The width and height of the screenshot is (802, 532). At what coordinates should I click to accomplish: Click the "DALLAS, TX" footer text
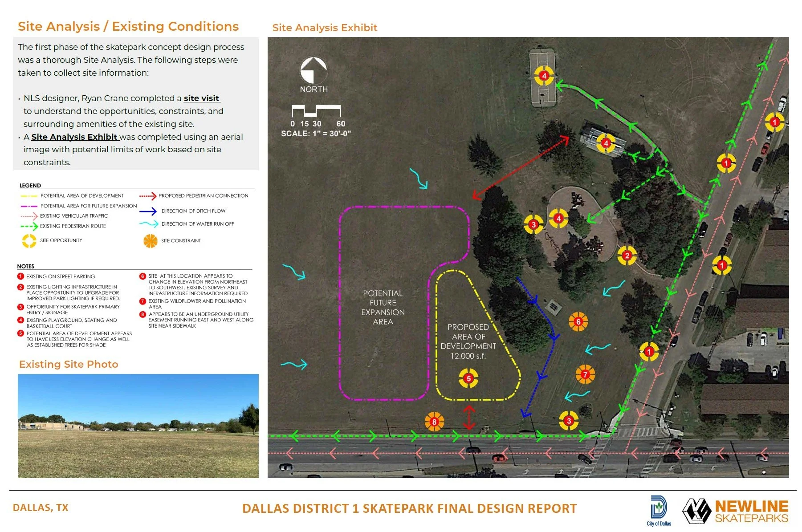[41, 508]
